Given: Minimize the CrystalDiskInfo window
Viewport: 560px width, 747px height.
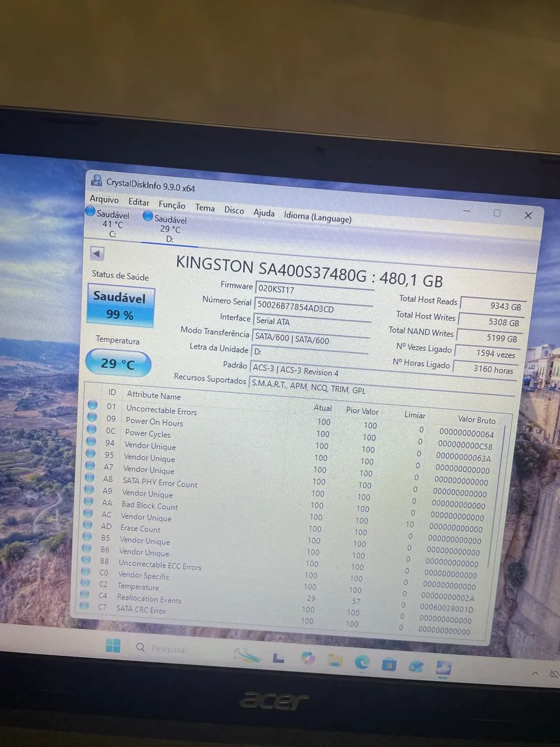Looking at the screenshot, I should click(467, 210).
